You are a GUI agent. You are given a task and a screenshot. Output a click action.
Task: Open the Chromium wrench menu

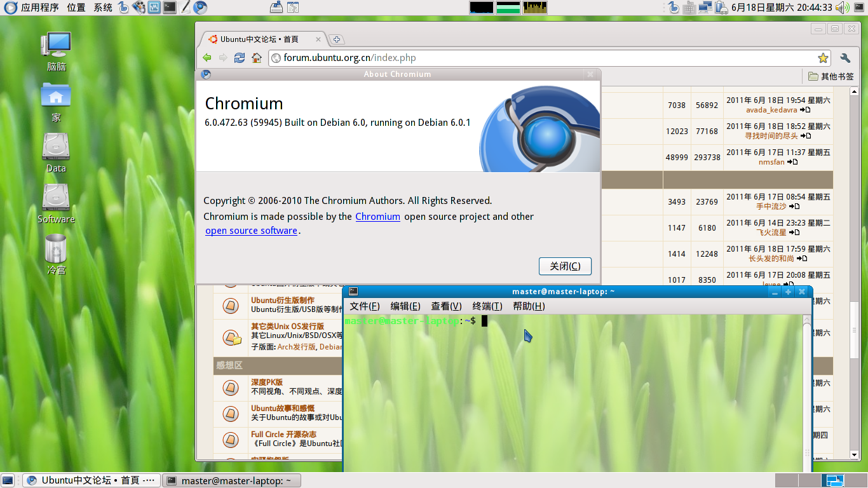[845, 58]
